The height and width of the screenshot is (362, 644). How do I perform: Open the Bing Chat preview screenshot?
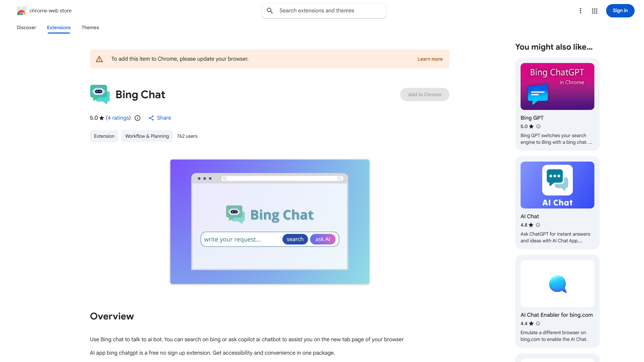pyautogui.click(x=270, y=222)
